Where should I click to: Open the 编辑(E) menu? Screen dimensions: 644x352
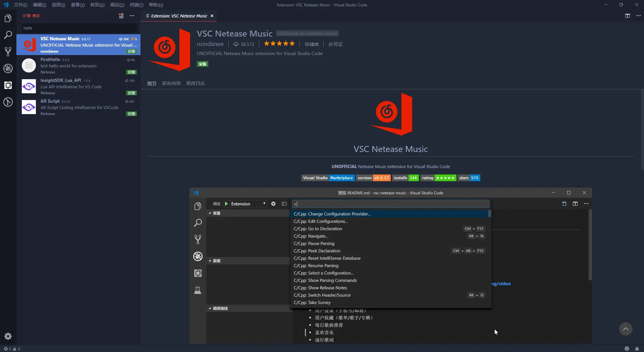40,5
